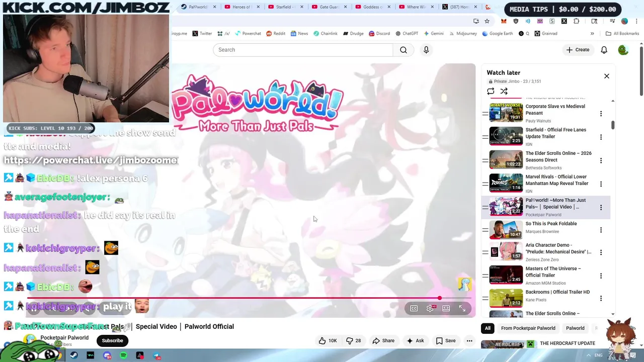This screenshot has height=362, width=644.
Task: Activate voice search microphone icon
Action: point(426,50)
